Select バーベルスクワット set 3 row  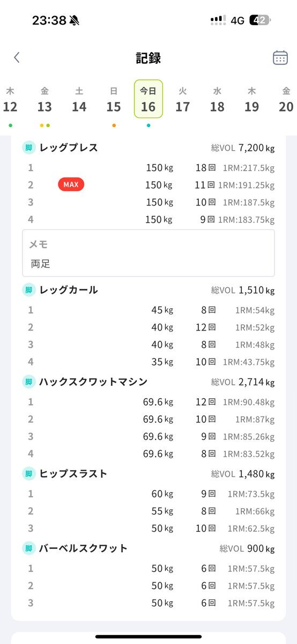point(148,603)
